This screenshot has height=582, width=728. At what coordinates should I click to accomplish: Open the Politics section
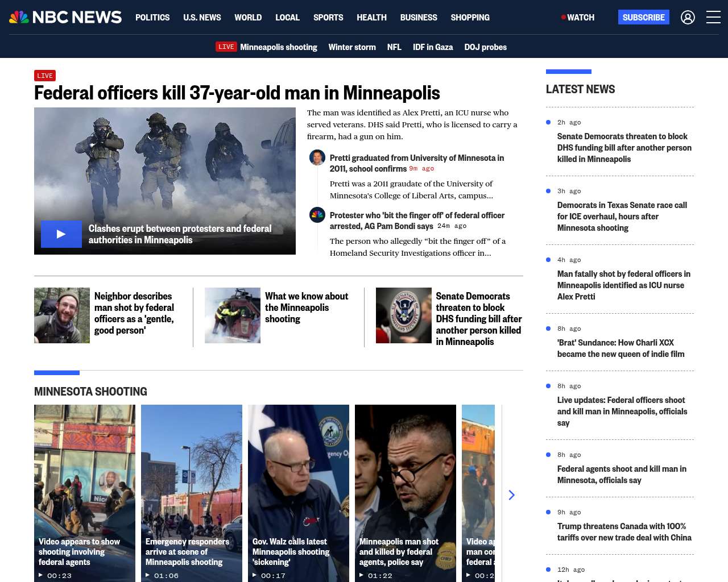152,17
